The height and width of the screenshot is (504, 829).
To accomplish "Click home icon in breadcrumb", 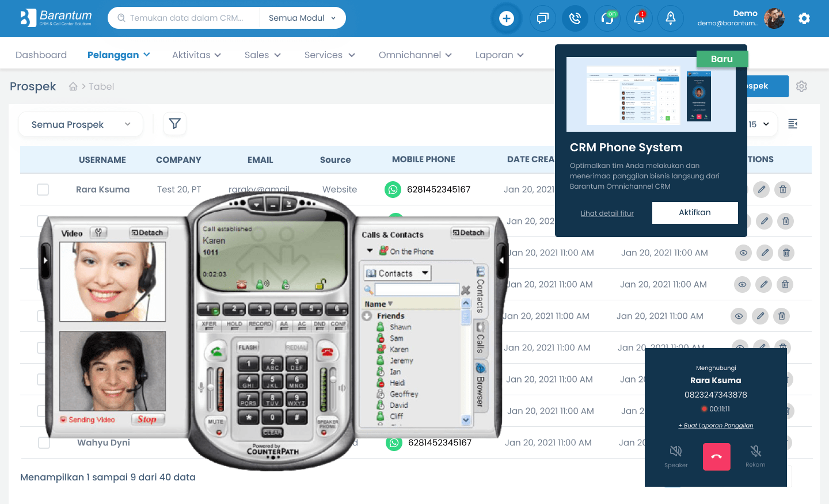I will pos(73,86).
